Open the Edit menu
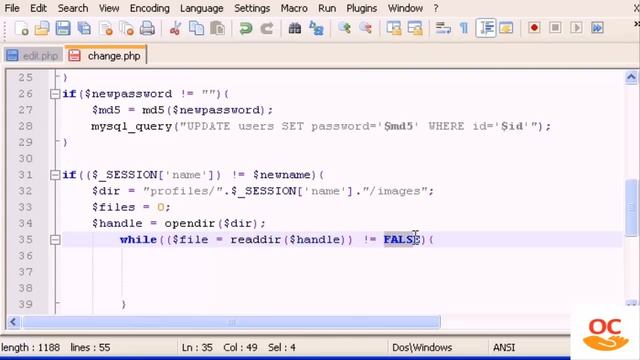This screenshot has height=360, width=640. [x=38, y=8]
